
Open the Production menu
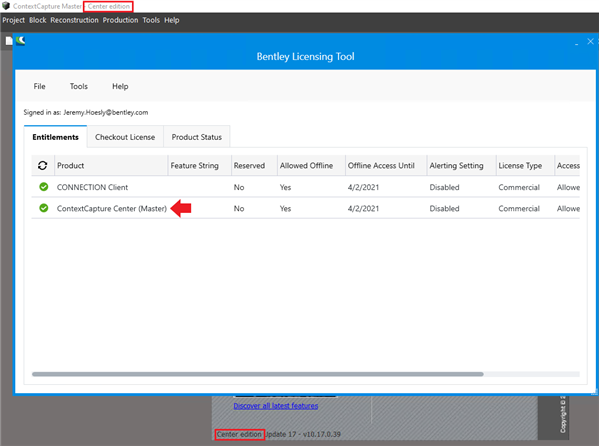(120, 20)
